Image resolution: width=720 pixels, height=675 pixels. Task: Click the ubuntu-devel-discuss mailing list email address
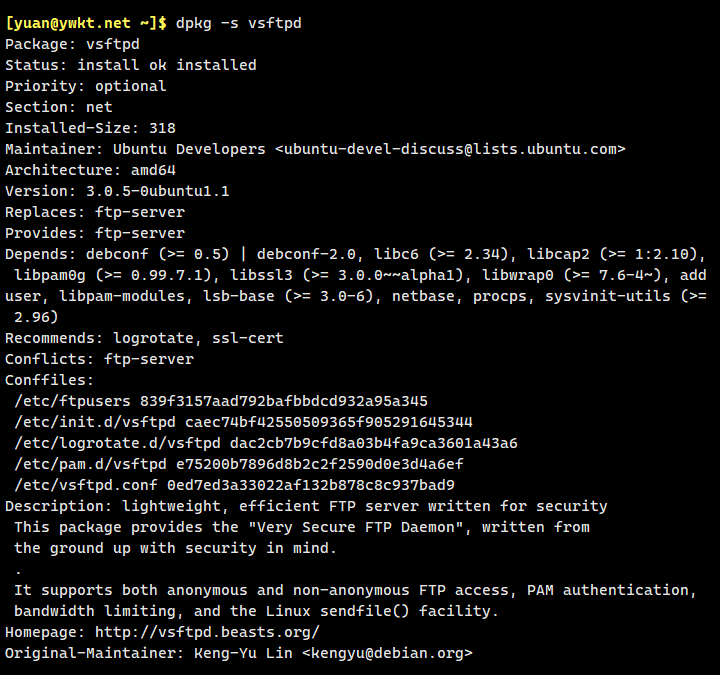pyautogui.click(x=450, y=149)
